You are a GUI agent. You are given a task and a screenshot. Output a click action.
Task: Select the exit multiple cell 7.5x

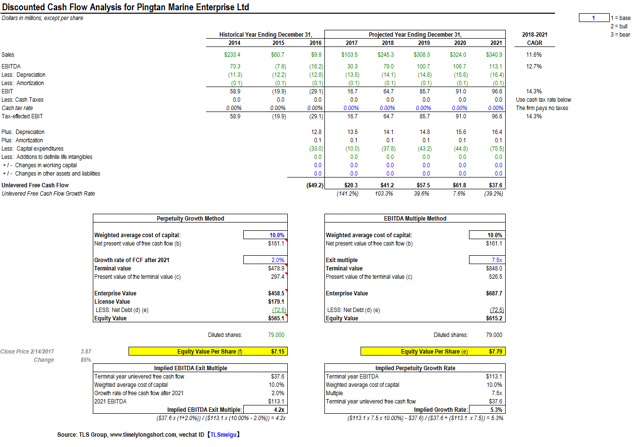pos(487,260)
